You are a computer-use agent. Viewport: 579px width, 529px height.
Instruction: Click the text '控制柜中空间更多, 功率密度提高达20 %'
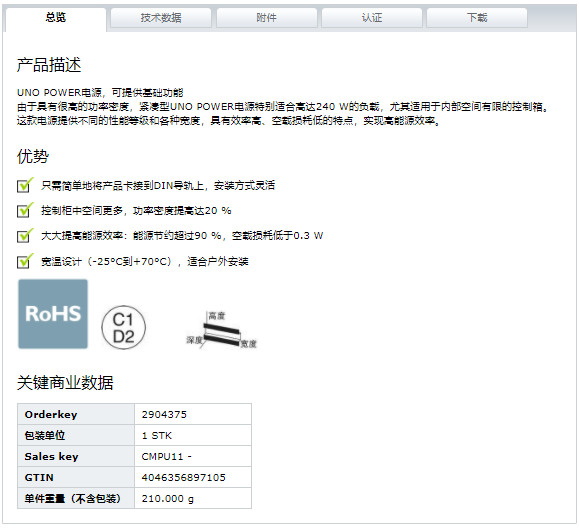click(x=136, y=210)
